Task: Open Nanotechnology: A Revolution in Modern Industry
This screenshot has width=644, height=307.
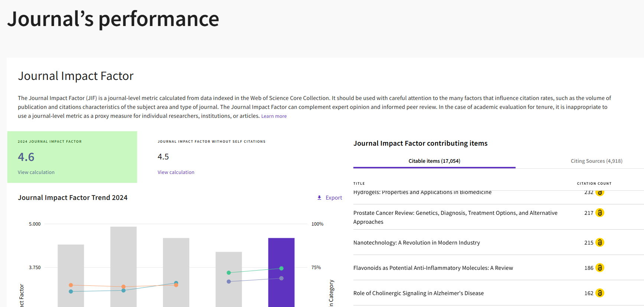Action: click(x=416, y=243)
